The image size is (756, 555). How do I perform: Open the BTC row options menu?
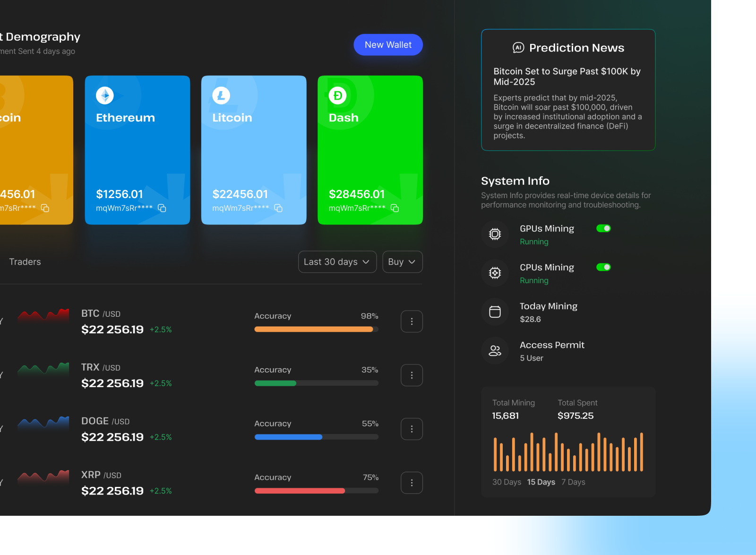point(412,321)
